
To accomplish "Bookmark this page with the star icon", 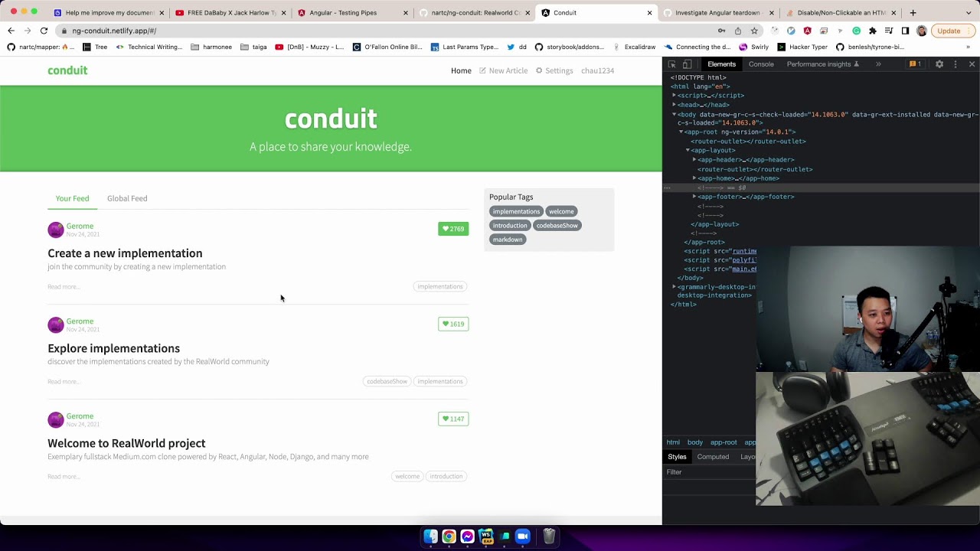I will [754, 31].
